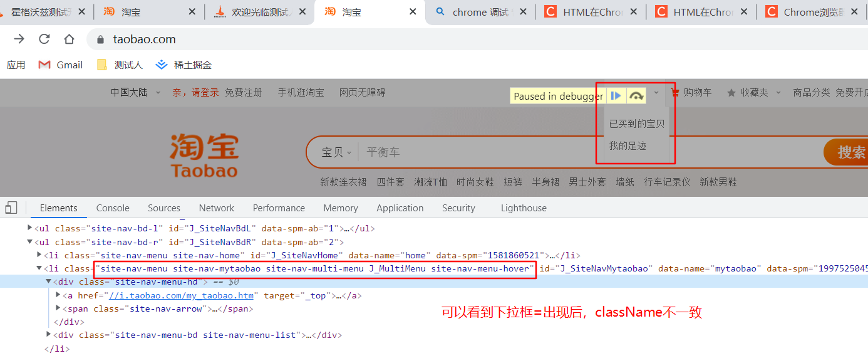Close the first 淘宝 tab
This screenshot has height=358, width=868.
192,12
